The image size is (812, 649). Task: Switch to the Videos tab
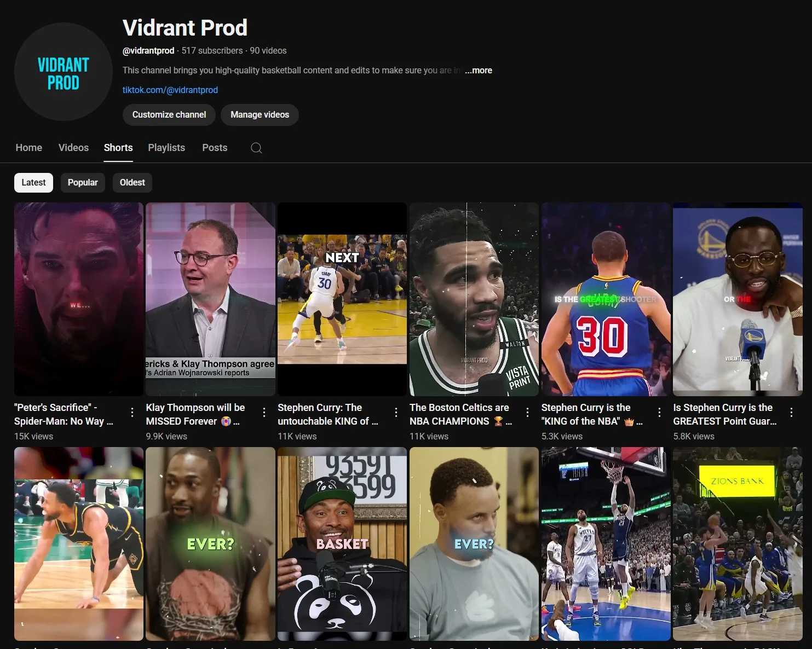coord(73,148)
